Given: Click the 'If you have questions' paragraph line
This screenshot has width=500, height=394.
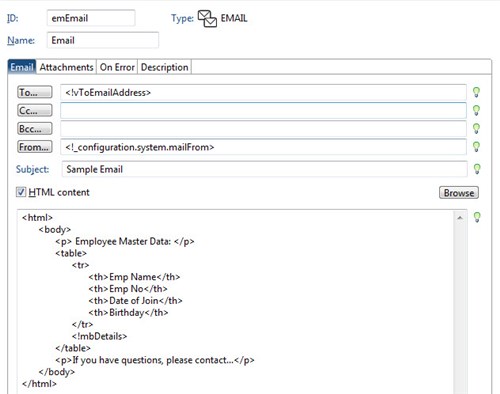Looking at the screenshot, I should 155,360.
